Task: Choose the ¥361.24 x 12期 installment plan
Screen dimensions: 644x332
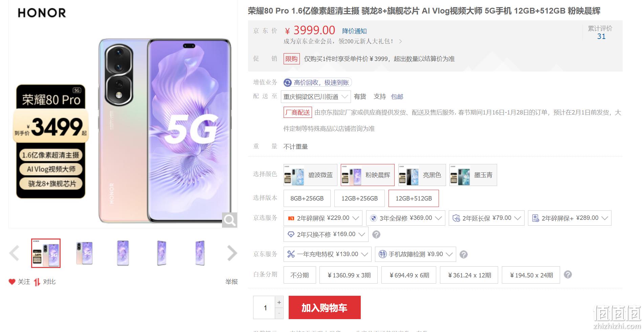Action: tap(469, 275)
